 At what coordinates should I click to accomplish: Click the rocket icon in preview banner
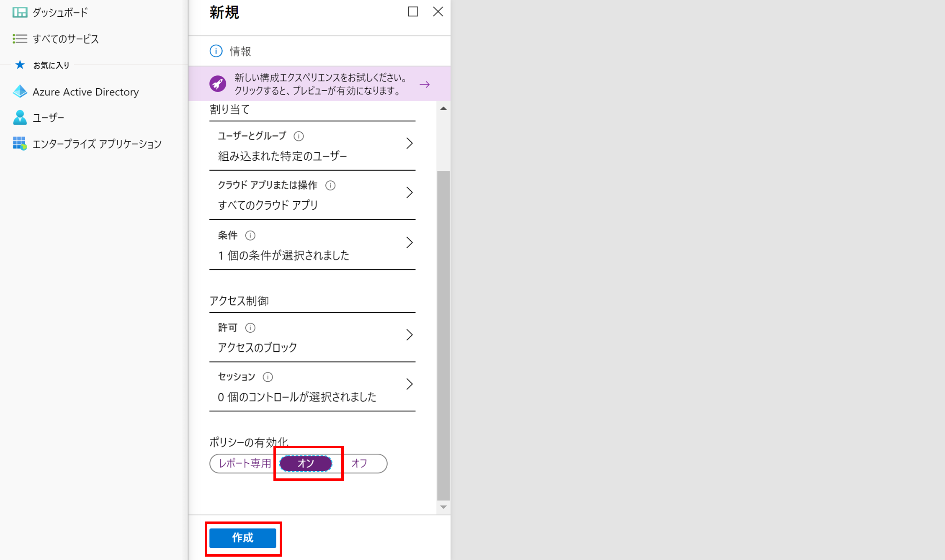[218, 84]
